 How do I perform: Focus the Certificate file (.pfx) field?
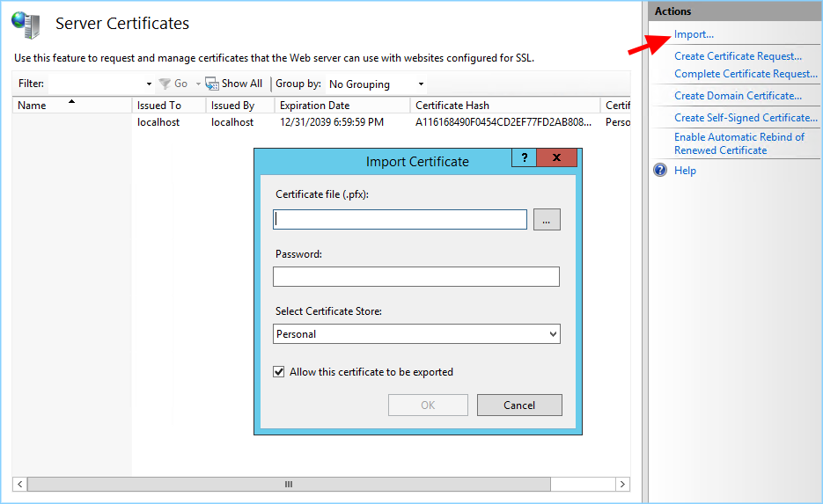click(x=400, y=219)
